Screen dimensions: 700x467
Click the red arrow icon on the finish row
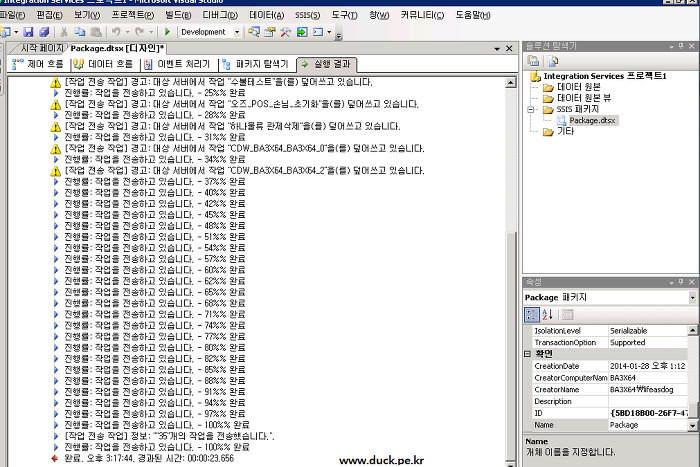(x=54, y=458)
